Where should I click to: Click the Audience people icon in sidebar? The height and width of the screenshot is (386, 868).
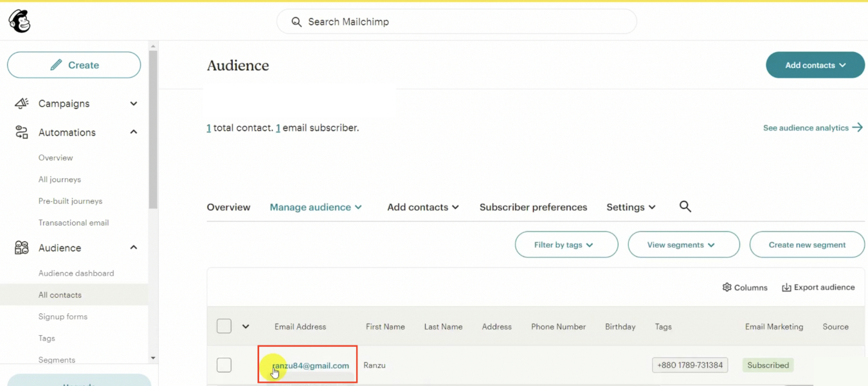(22, 248)
